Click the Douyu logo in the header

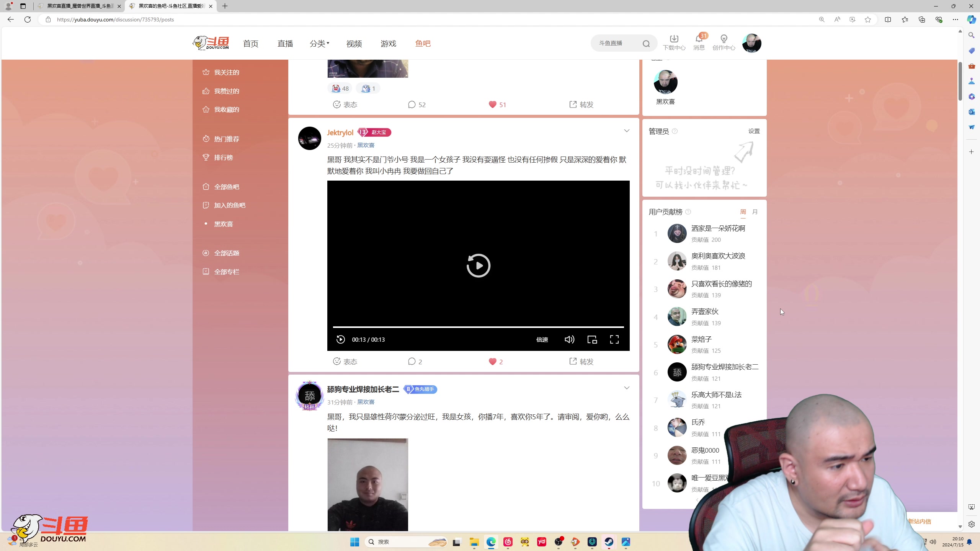coord(211,43)
